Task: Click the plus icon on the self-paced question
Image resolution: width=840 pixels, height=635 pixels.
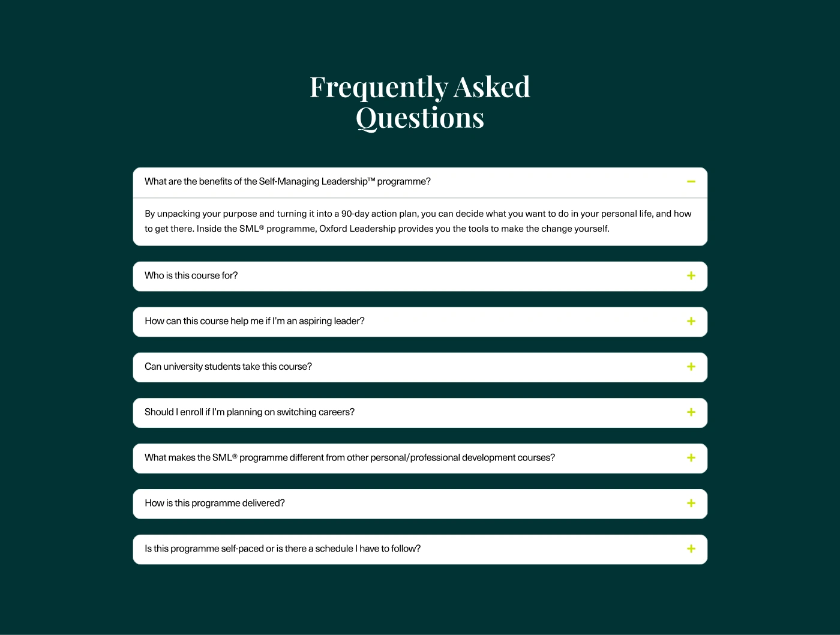Action: coord(691,549)
